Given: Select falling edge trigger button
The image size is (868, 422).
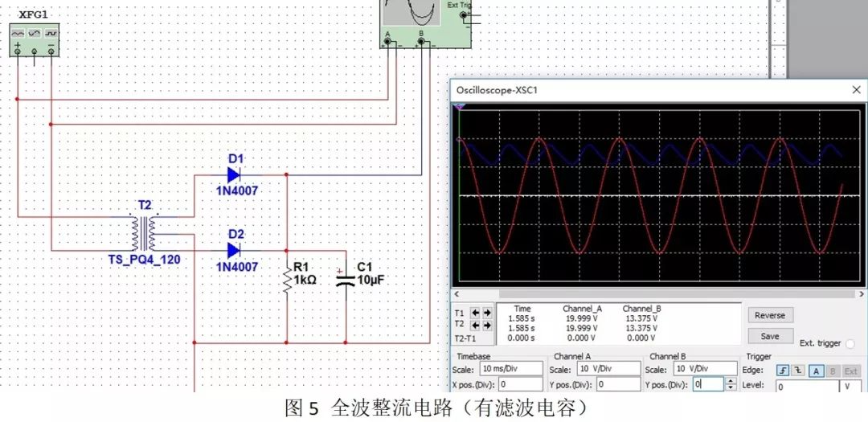Looking at the screenshot, I should (x=796, y=371).
